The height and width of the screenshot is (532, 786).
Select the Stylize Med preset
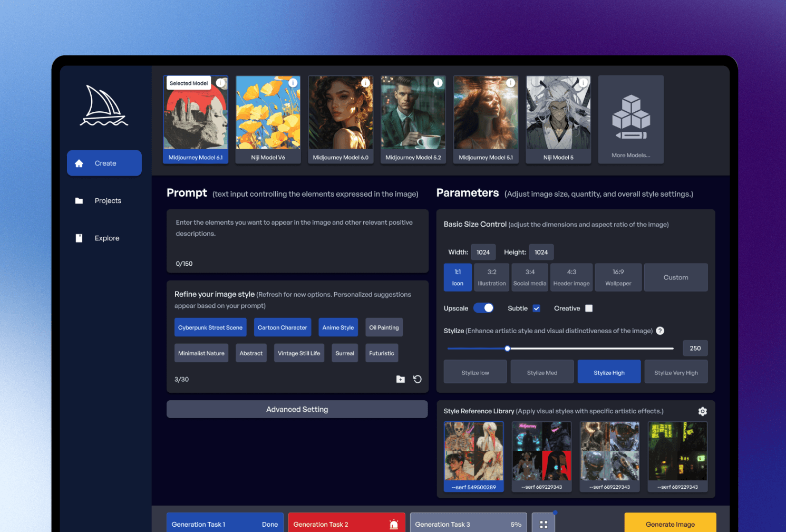[542, 372]
